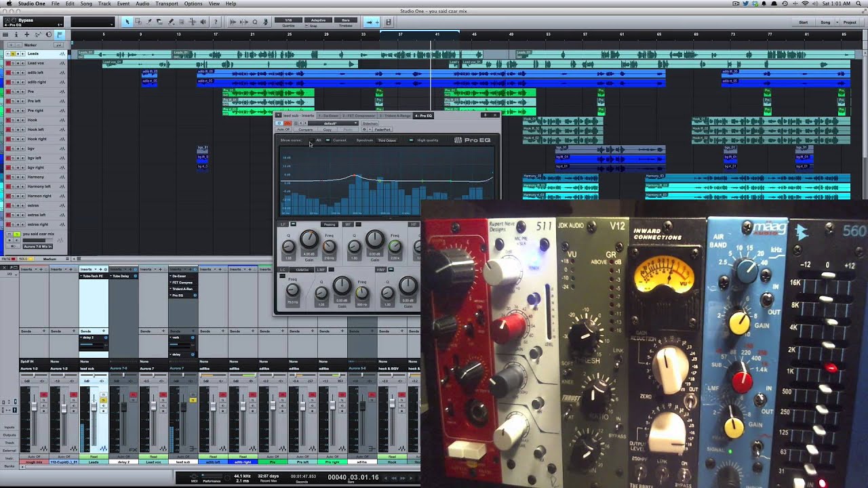
Task: Click the question mark help icon
Action: pyautogui.click(x=216, y=21)
